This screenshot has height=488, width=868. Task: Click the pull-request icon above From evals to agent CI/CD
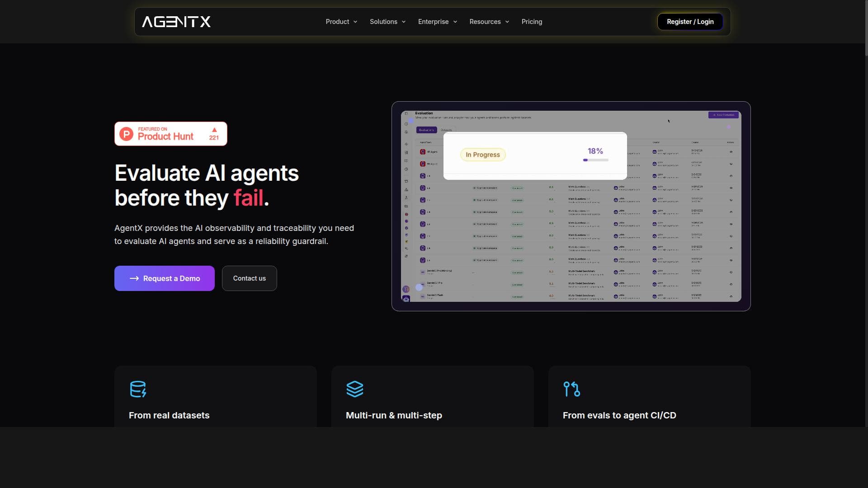[x=572, y=389]
